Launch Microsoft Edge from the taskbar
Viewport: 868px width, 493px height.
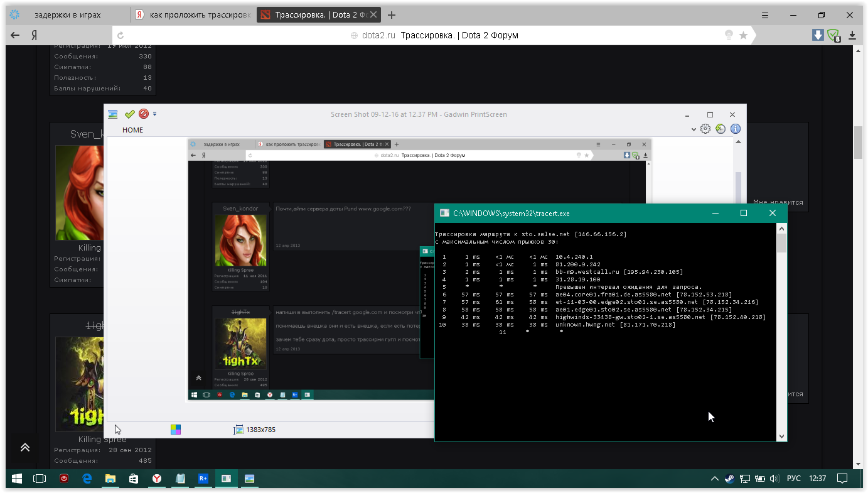(x=87, y=479)
